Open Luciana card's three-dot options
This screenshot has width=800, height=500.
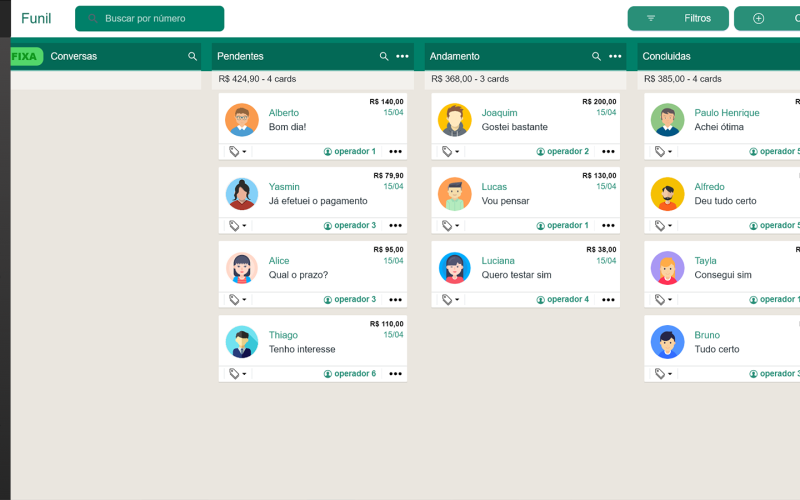click(608, 299)
